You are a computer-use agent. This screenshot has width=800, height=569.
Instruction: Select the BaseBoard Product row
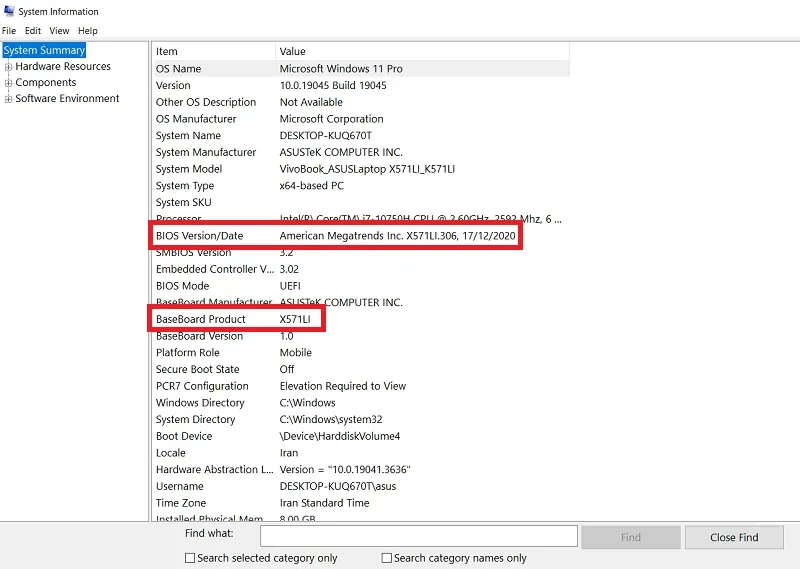[362, 319]
